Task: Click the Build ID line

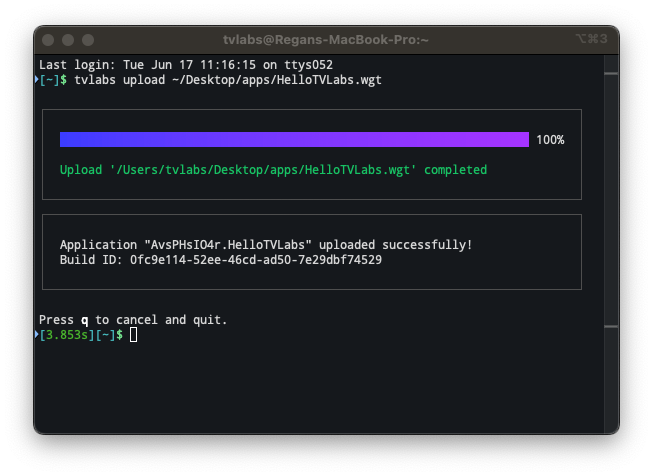Action: (x=221, y=260)
